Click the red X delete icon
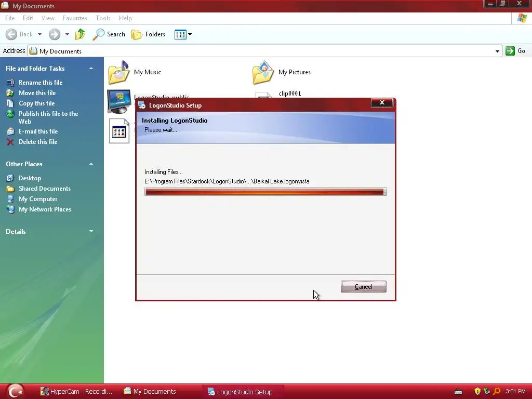This screenshot has height=399, width=532. tap(10, 142)
